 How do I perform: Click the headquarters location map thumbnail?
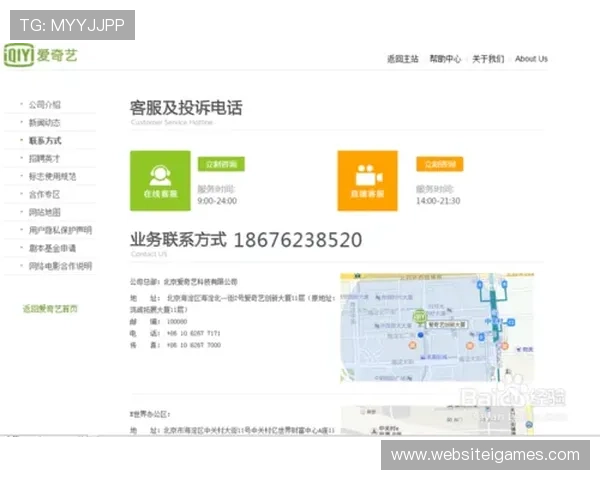437,327
